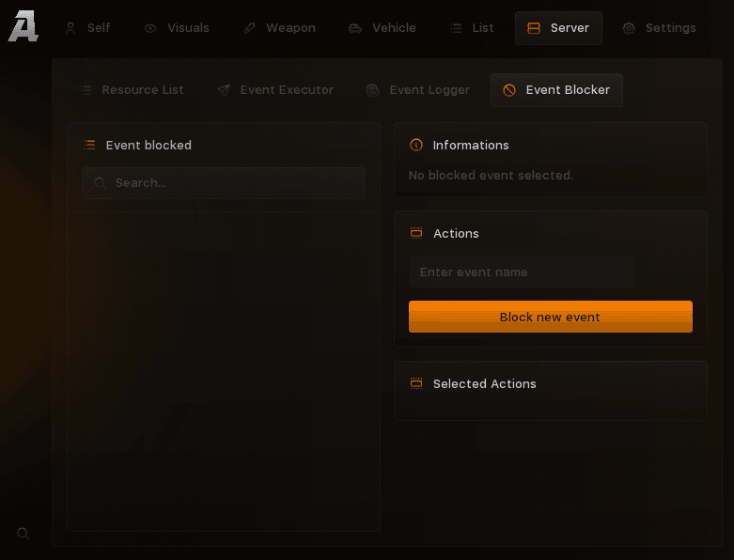734x560 pixels.
Task: Click the 'Selected Actions' heading text
Action: coord(485,384)
